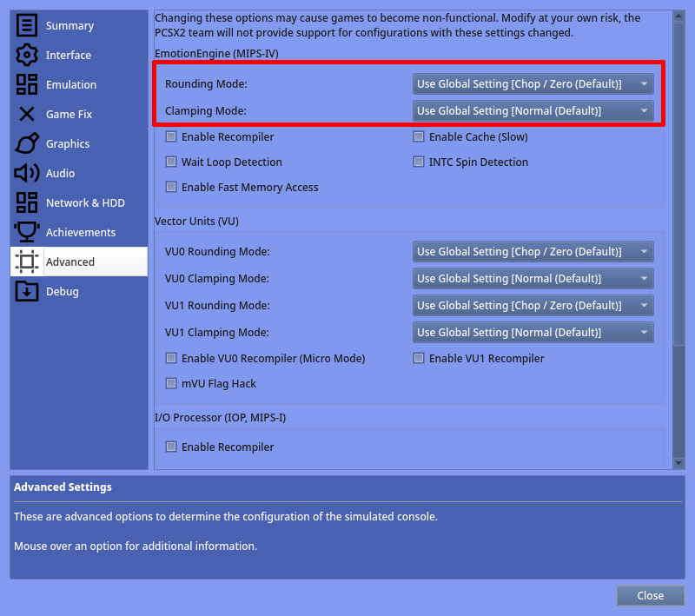Enable Wait Loop Detection checkbox
Viewport: 695px width, 616px height.
pos(171,162)
